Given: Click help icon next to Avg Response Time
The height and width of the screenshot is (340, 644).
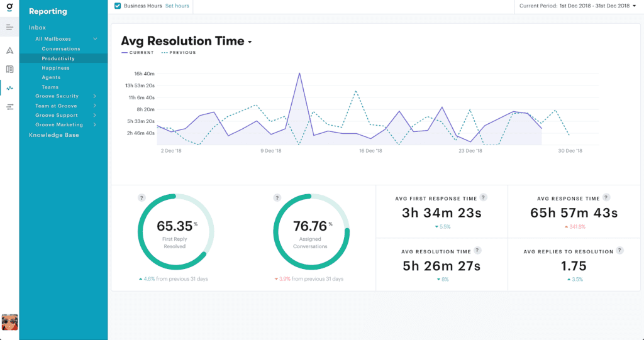Looking at the screenshot, I should coord(606,197).
